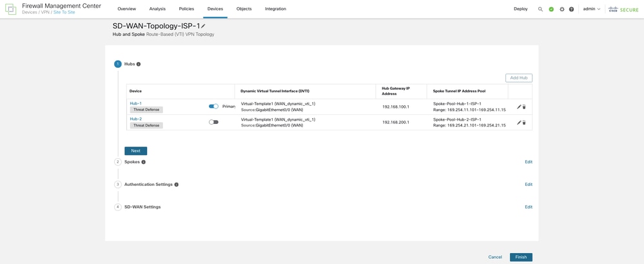644x264 pixels.
Task: Click Edit link for Spokes
Action: click(529, 162)
